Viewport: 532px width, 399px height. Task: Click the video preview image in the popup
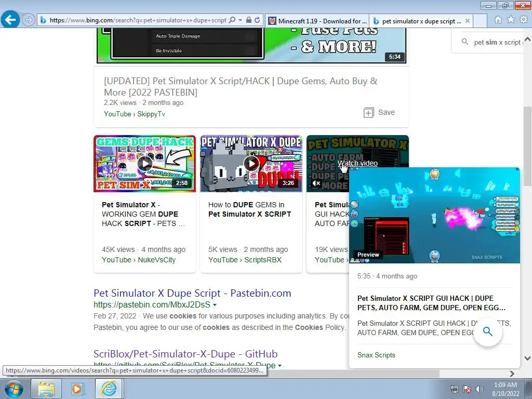click(x=434, y=216)
